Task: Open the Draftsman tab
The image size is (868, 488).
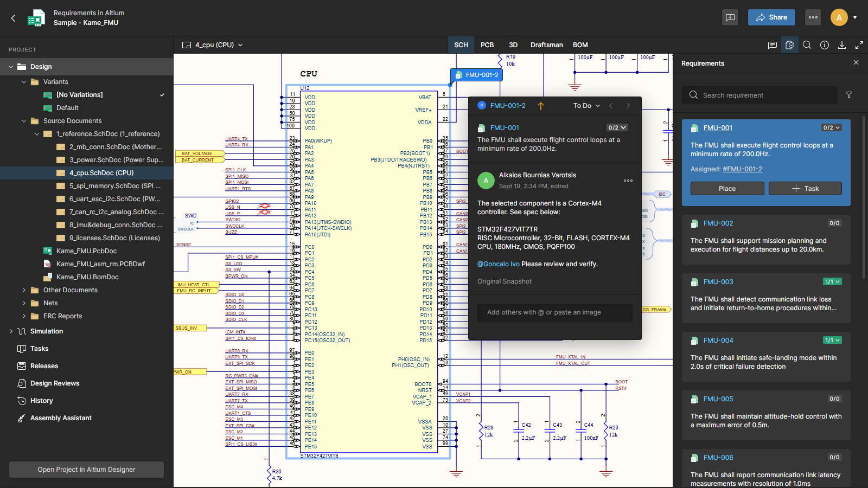Action: [546, 45]
